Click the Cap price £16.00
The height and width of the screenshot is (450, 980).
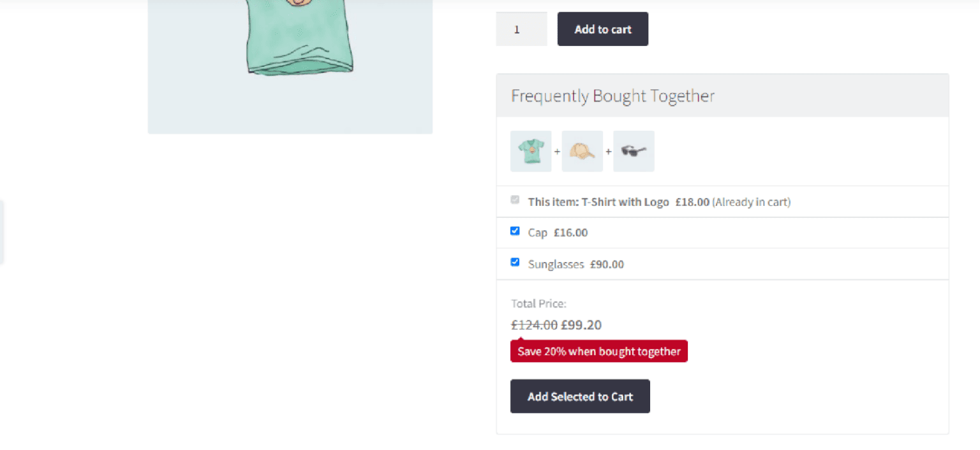(x=570, y=233)
